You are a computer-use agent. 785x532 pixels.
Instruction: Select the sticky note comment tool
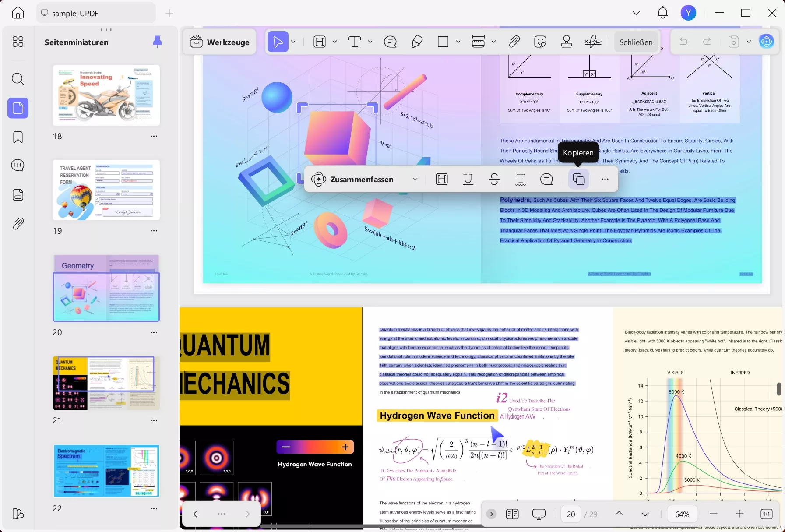tap(390, 42)
